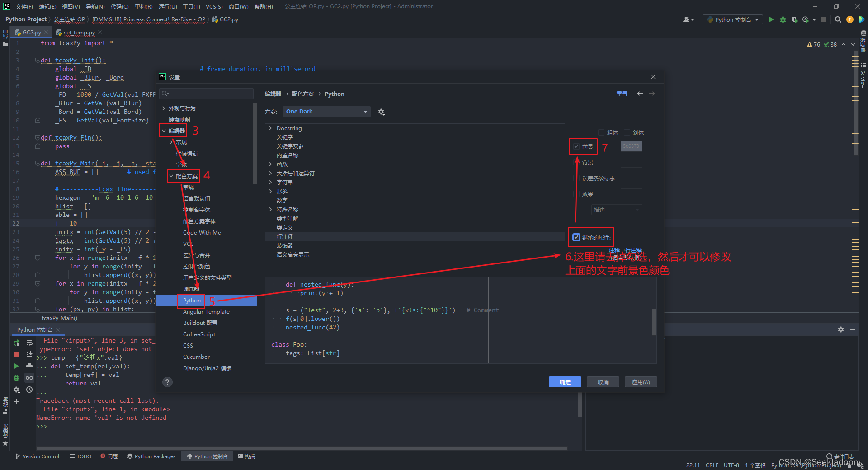
Task: Open the 文件 menu
Action: click(24, 6)
